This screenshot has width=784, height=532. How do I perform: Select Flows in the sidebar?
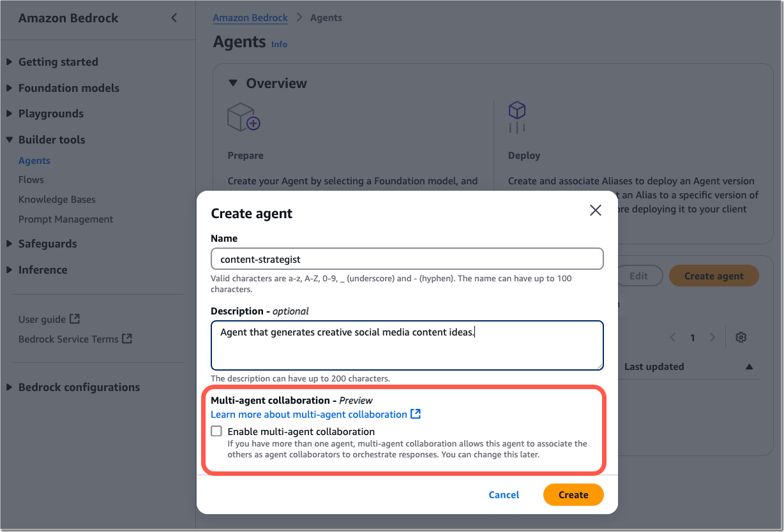pos(31,179)
